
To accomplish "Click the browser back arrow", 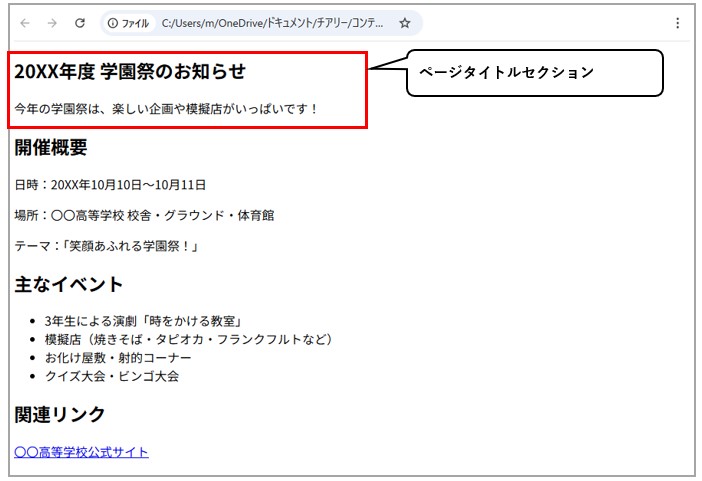I will 25,23.
